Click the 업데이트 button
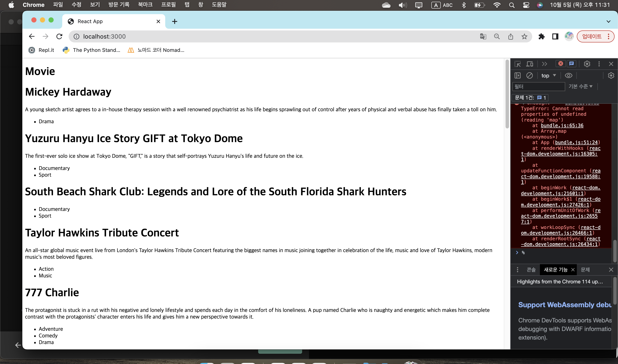Viewport: 618px width, 364px height. tap(592, 36)
